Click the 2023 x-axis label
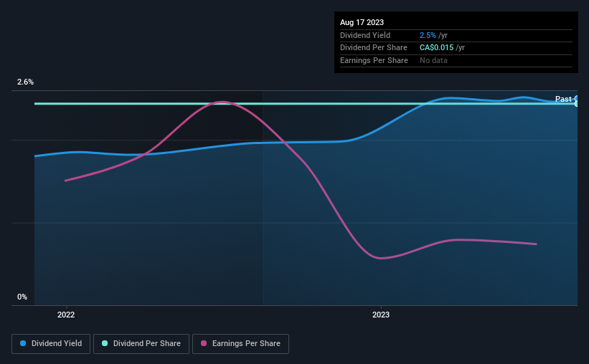The image size is (589, 364). [x=381, y=315]
